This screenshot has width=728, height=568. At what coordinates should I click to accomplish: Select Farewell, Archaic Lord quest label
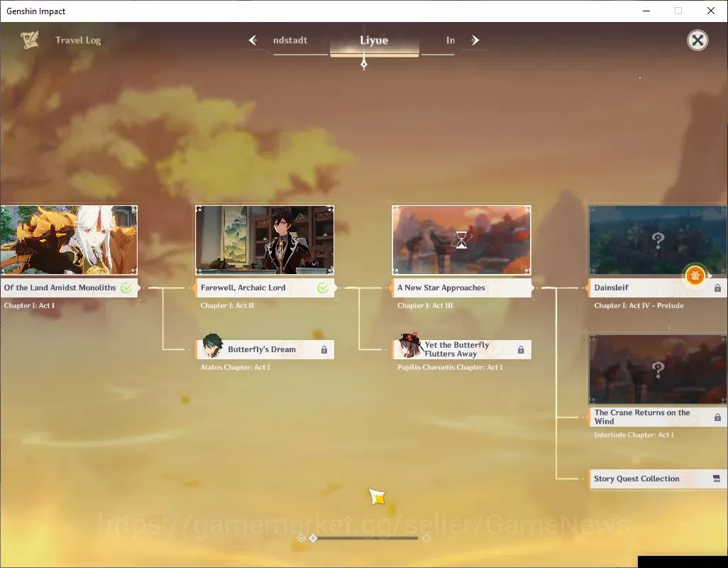pos(265,288)
